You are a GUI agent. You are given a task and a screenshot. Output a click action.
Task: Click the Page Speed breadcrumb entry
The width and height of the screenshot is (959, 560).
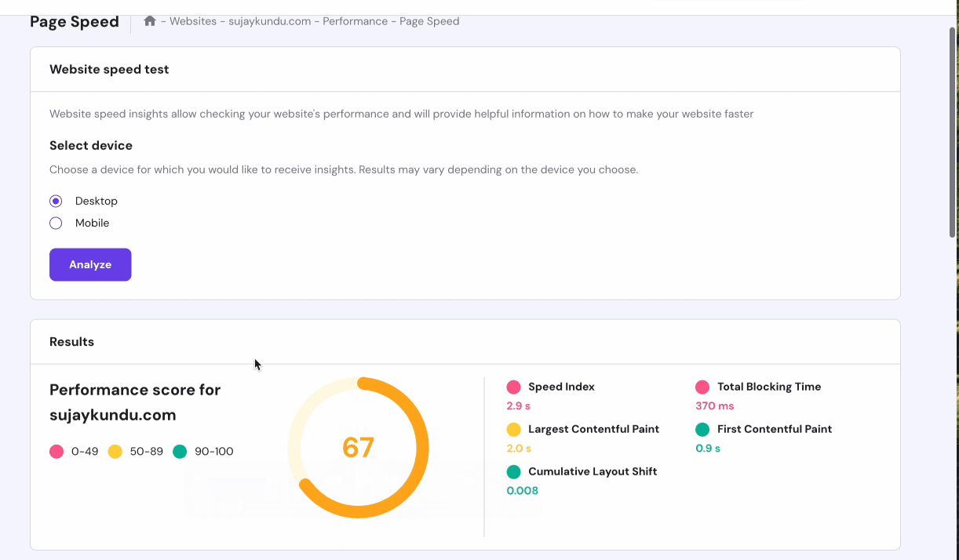click(428, 21)
